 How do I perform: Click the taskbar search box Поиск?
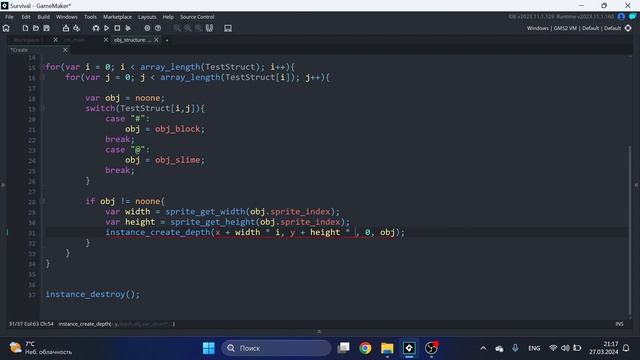click(276, 348)
